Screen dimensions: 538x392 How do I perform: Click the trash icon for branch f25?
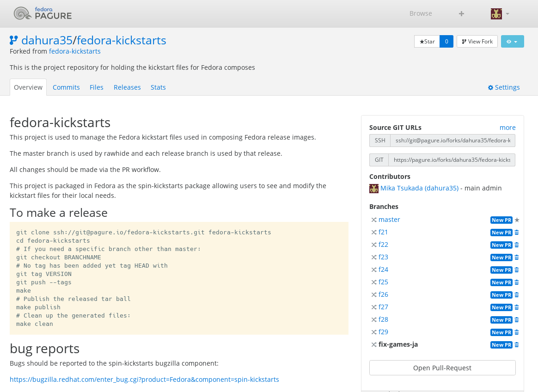pyautogui.click(x=517, y=282)
